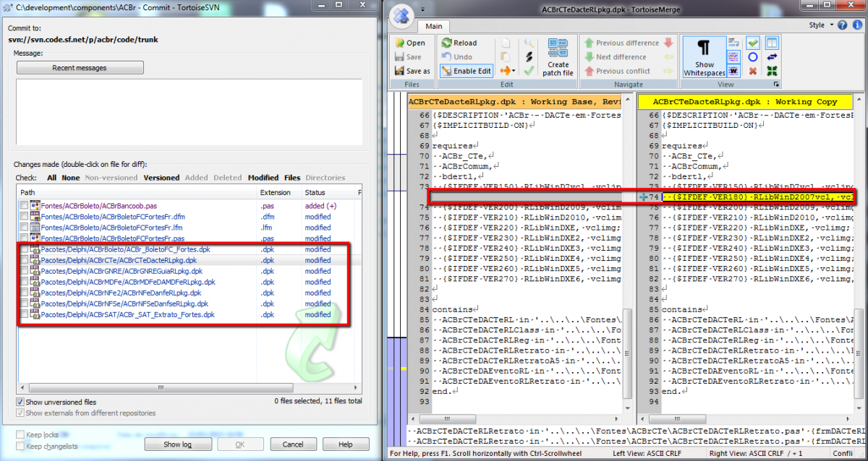
Task: Click the All check filter link
Action: pos(52,177)
